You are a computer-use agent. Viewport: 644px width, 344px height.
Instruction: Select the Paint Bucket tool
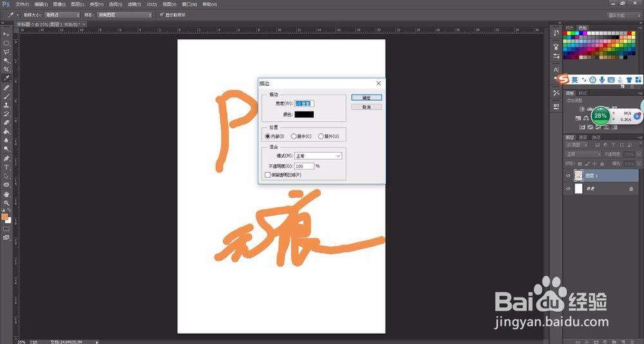[6, 131]
